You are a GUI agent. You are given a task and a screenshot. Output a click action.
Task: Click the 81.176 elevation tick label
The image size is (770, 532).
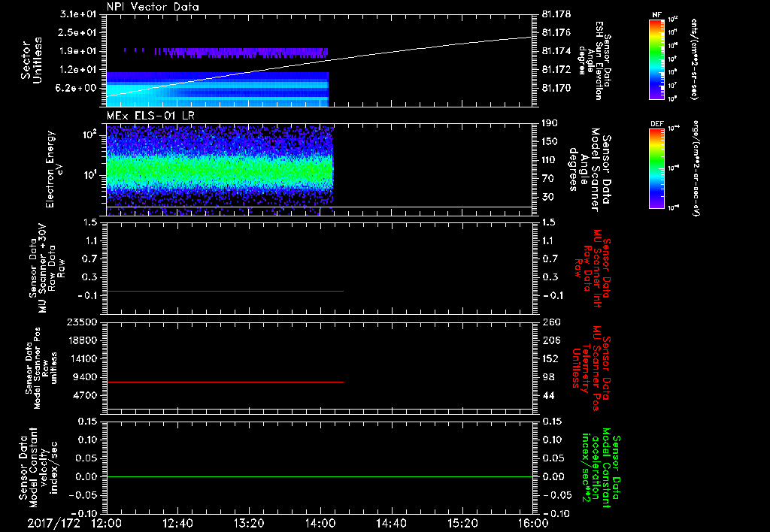pos(556,32)
